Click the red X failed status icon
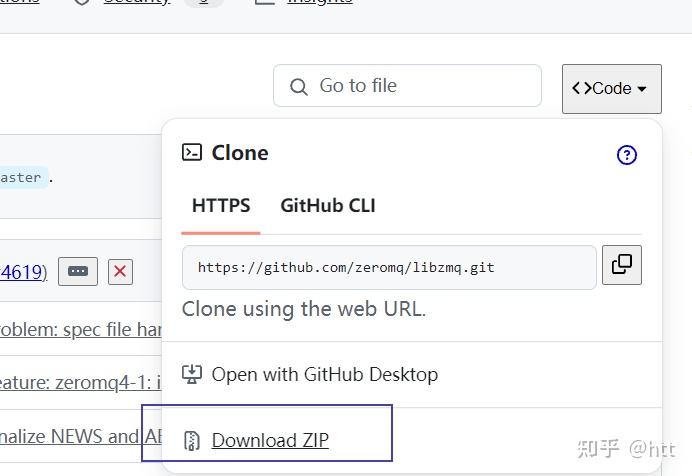692x476 pixels. click(120, 271)
